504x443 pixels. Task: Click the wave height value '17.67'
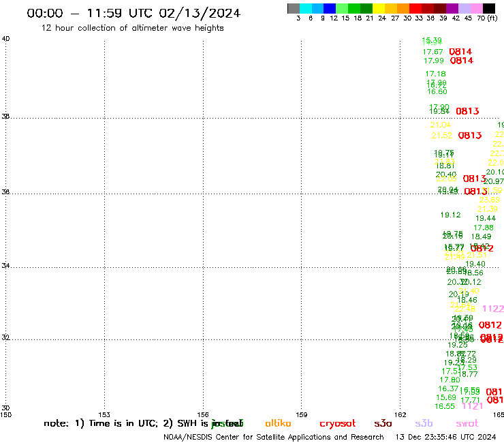coord(432,52)
